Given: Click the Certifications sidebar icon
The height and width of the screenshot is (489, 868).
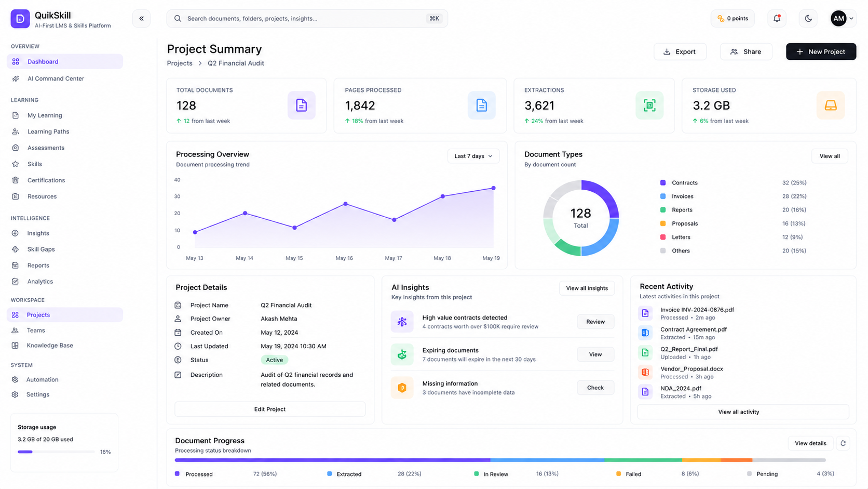Looking at the screenshot, I should (x=16, y=180).
